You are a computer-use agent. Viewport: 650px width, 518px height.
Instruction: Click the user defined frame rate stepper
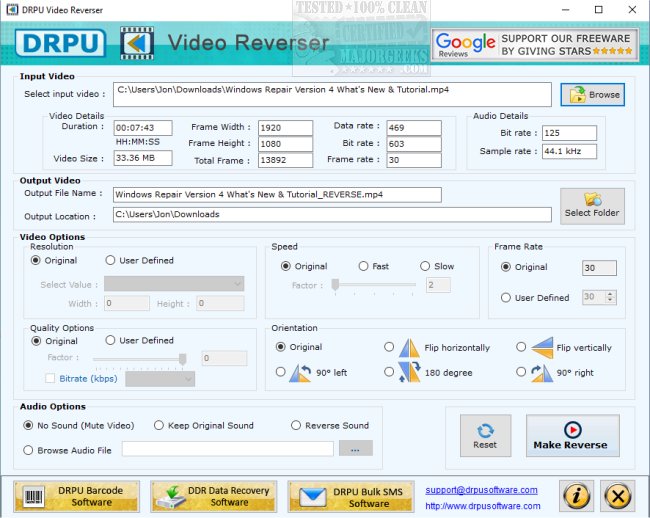[x=610, y=297]
